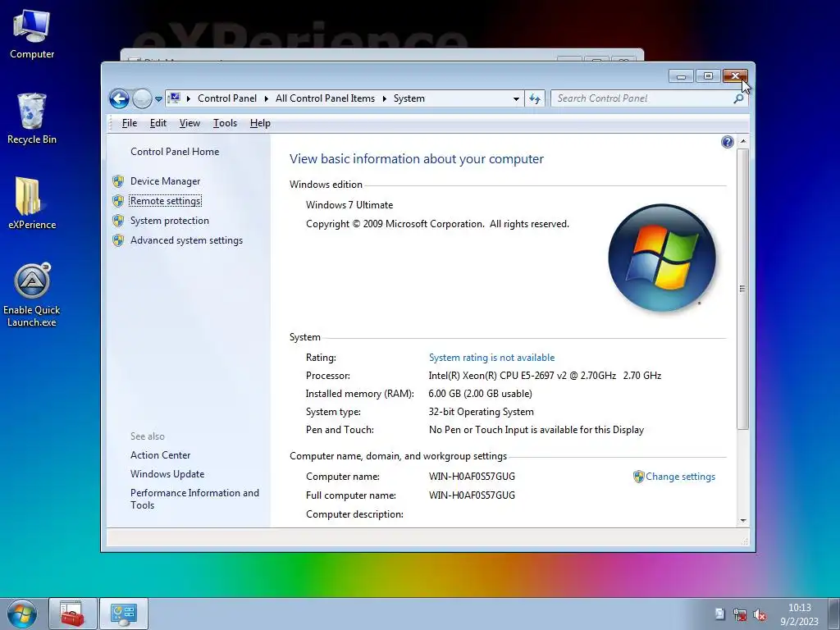Click the Action Center tray icon

720,614
